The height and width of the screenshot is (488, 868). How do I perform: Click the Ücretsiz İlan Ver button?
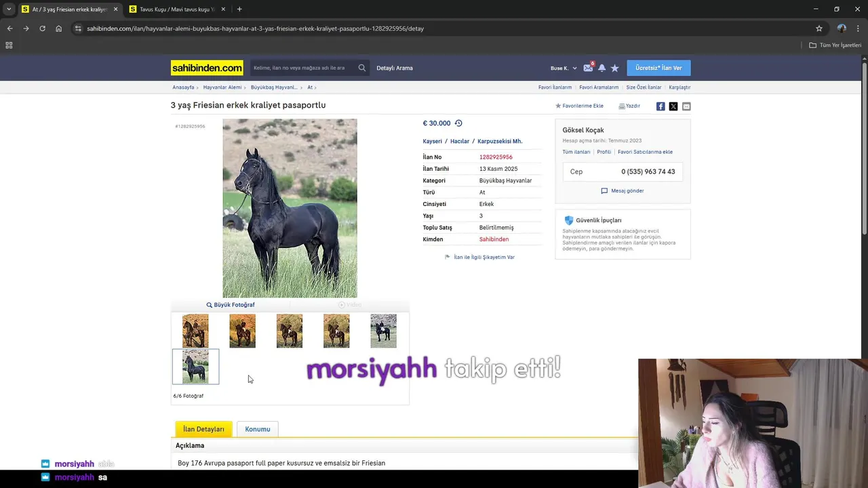[658, 68]
